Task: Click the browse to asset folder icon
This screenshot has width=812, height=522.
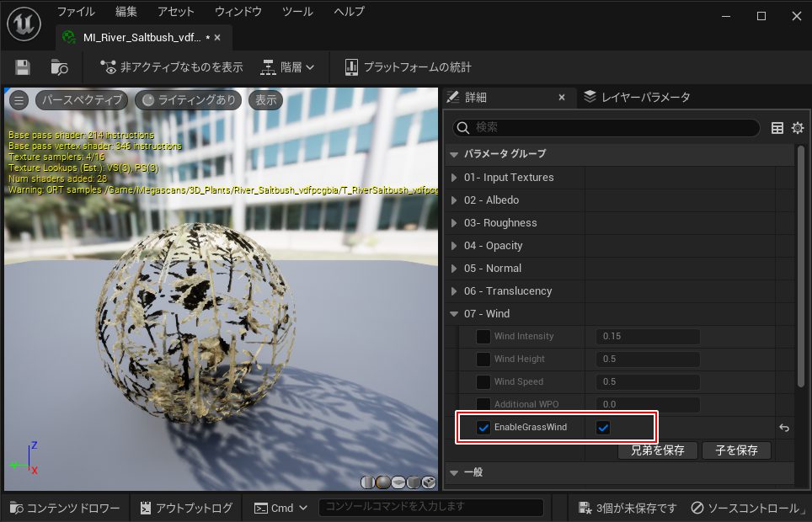Action: click(x=59, y=67)
